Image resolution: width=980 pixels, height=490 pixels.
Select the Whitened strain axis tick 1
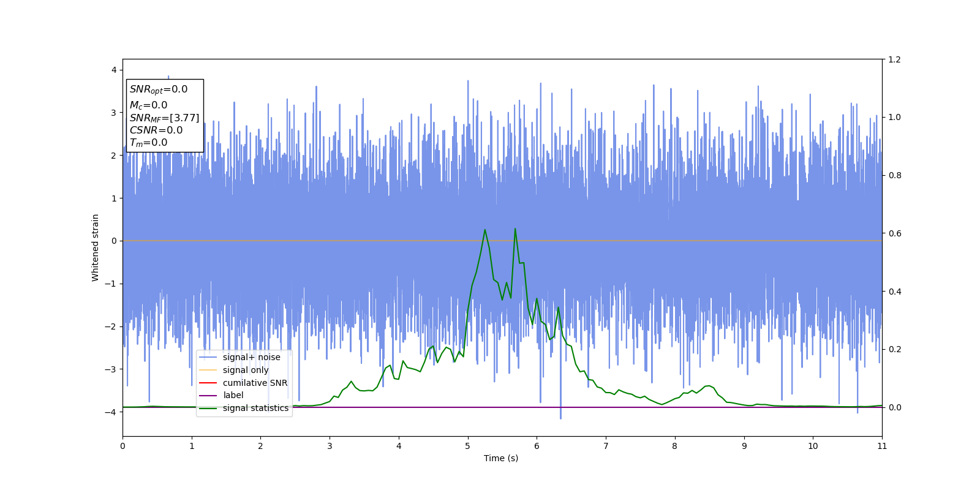114,198
